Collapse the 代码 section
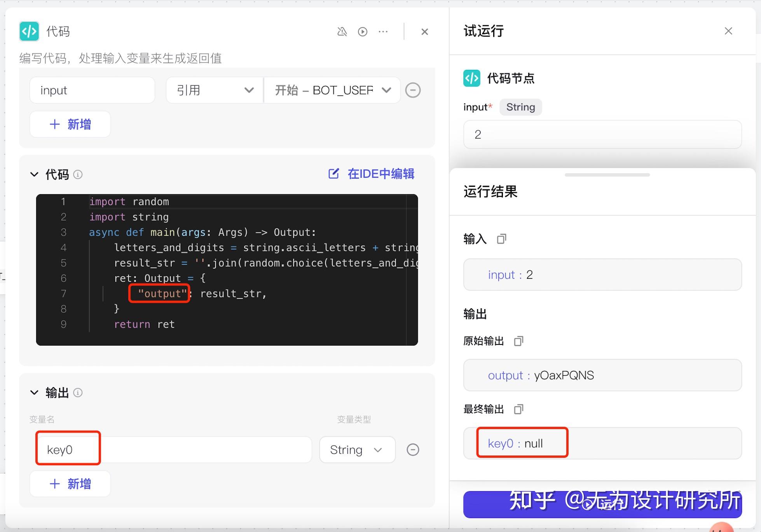761x532 pixels. (34, 174)
